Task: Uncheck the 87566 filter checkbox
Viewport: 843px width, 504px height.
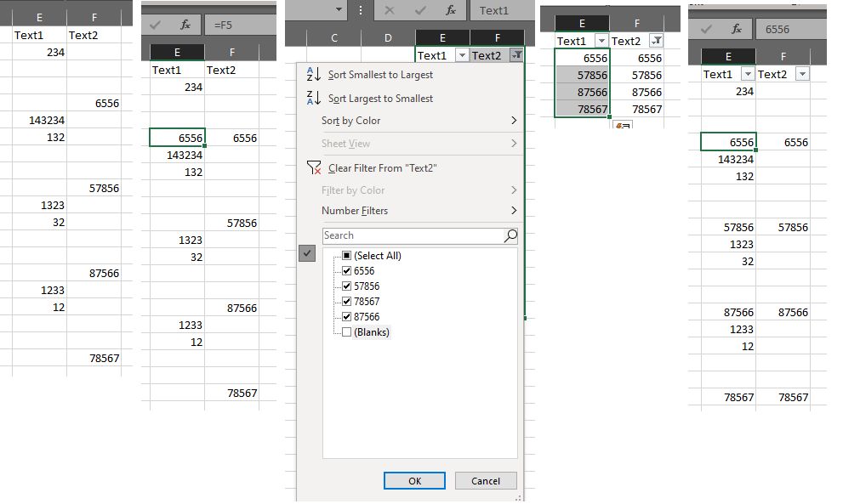Action: (347, 317)
